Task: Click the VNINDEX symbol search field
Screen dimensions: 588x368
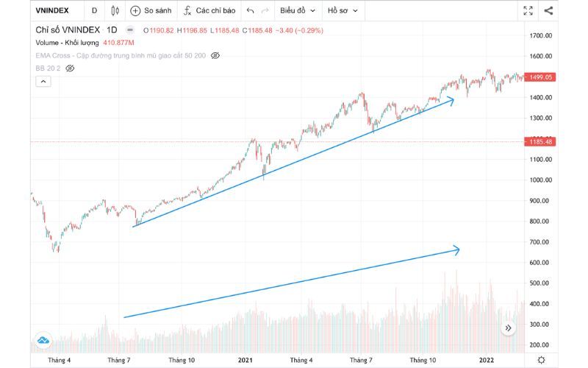Action: point(52,11)
